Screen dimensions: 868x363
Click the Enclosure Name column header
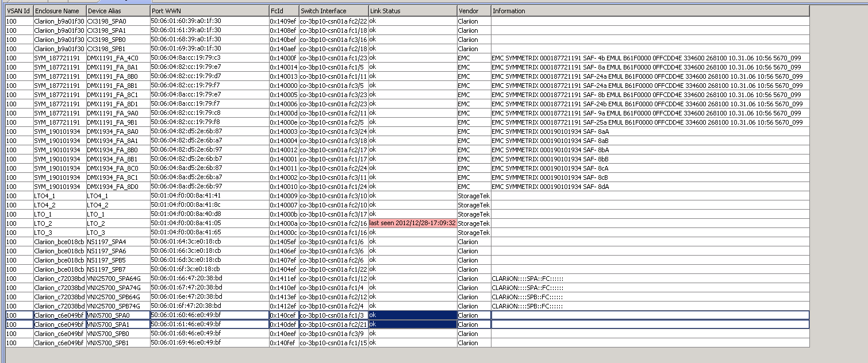pos(59,11)
